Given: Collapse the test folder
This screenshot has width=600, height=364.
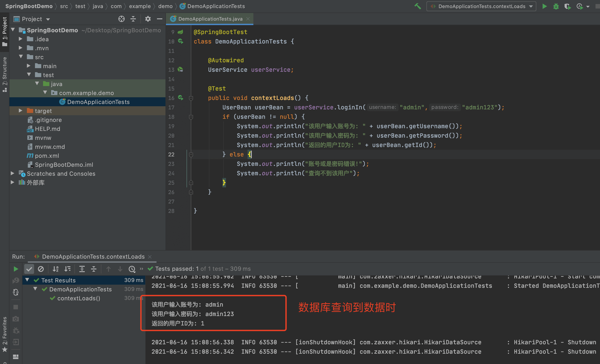Looking at the screenshot, I should (29, 75).
